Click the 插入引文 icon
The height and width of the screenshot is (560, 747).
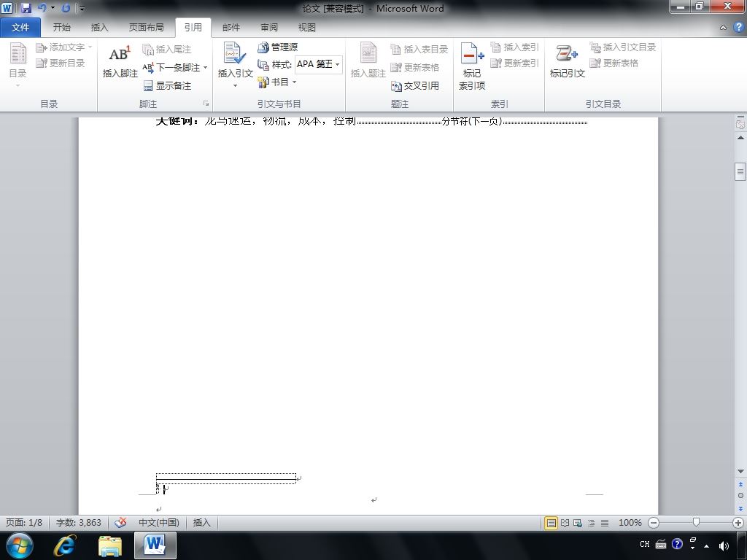235,65
